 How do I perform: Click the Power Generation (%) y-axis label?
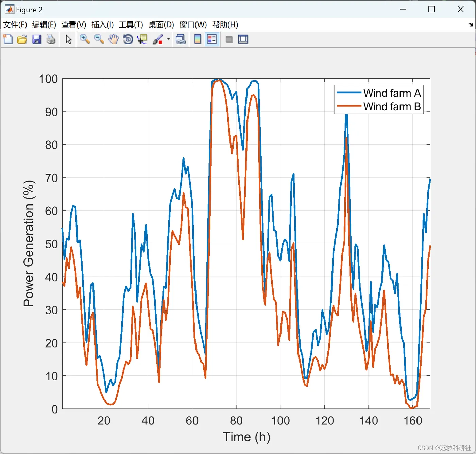tap(29, 243)
